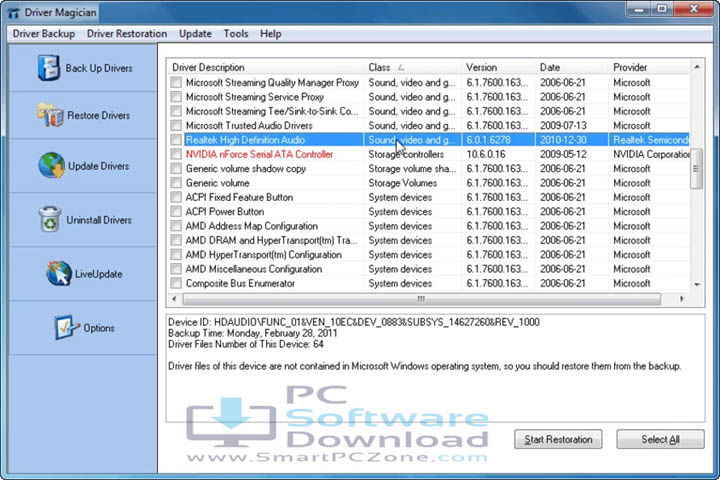Check Generic volume shadow copy checkbox

tap(176, 169)
